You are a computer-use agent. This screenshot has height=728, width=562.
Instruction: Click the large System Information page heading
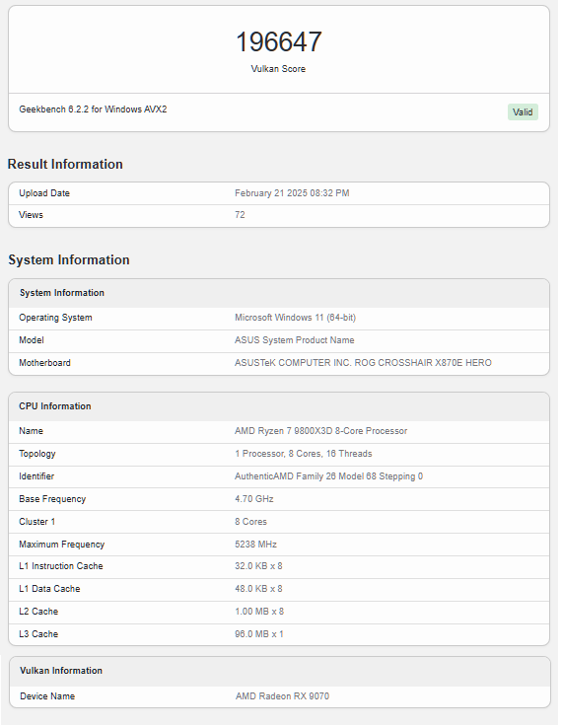coord(69,259)
